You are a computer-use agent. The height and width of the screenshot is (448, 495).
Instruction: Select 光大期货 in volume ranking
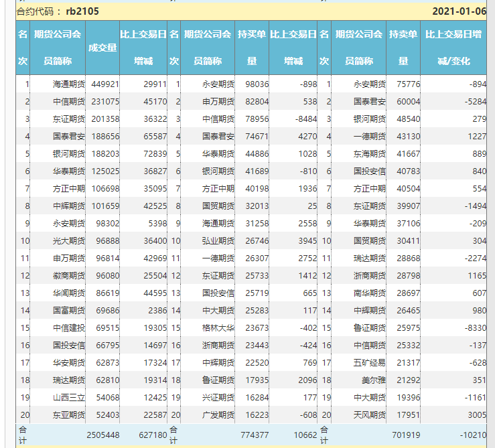tap(69, 240)
